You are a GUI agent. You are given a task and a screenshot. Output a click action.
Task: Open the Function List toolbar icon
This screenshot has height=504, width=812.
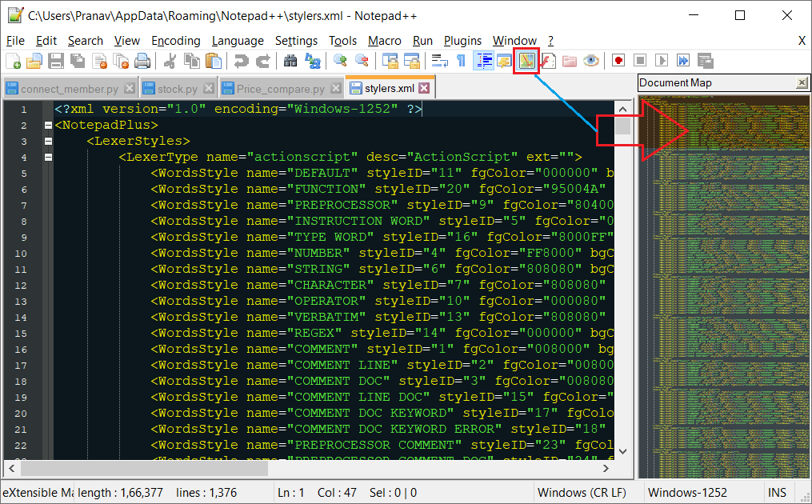(548, 61)
